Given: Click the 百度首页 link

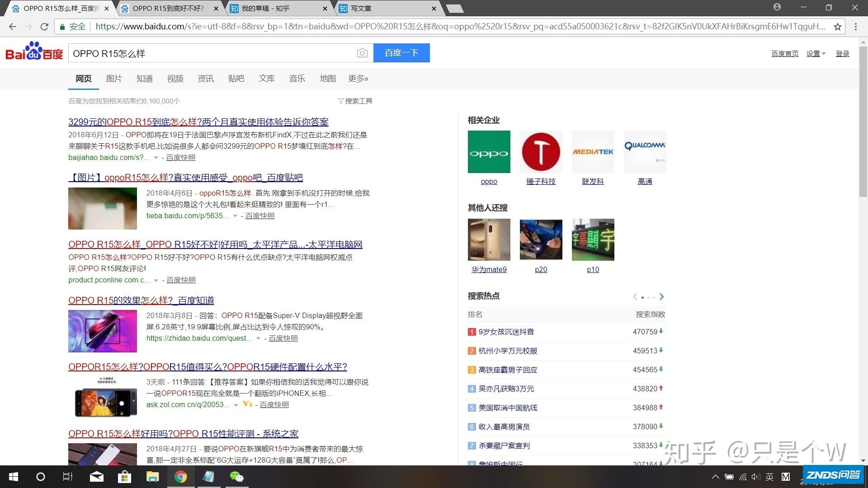Looking at the screenshot, I should [x=785, y=54].
